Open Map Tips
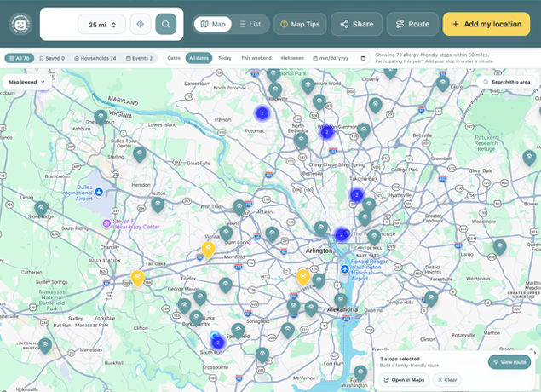The width and height of the screenshot is (541, 392). [300, 24]
